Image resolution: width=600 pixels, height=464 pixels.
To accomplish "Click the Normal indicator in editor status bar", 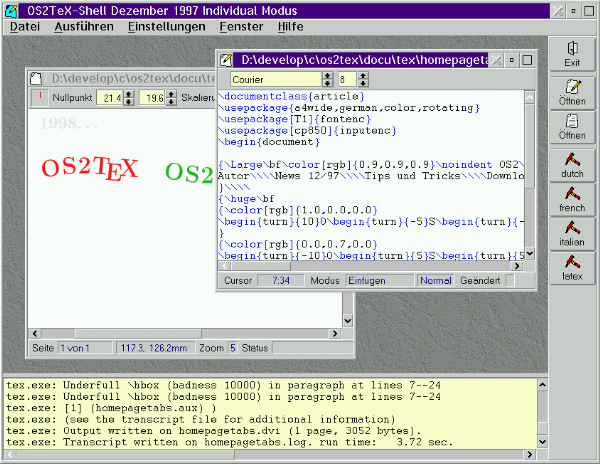I will [x=435, y=280].
